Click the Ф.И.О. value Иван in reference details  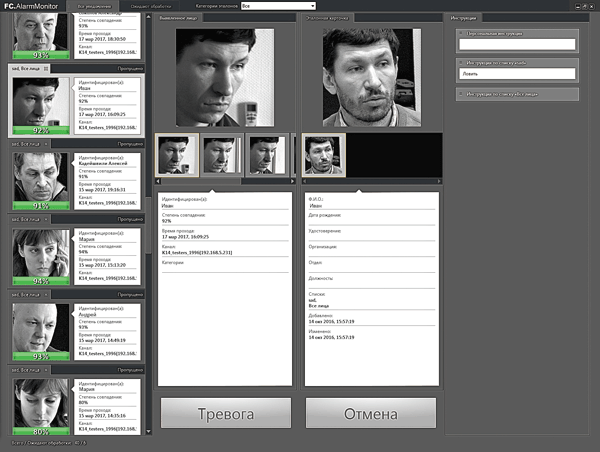316,206
